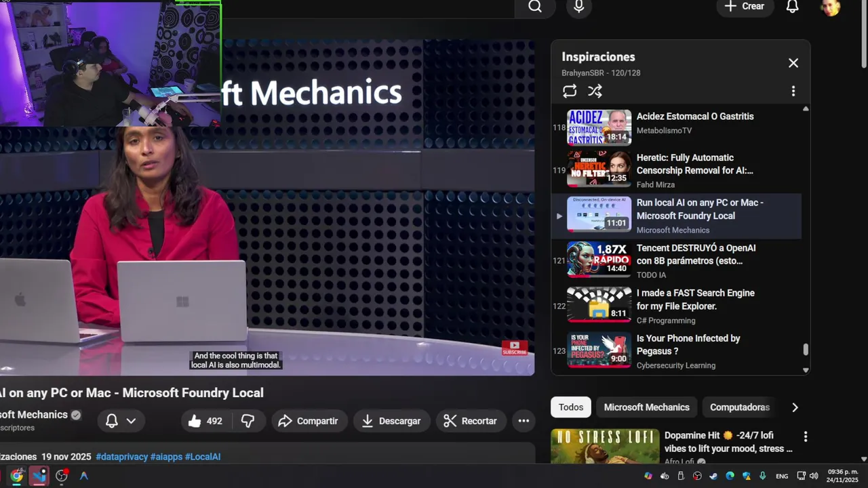Click the USB safely remove tray icon
This screenshot has height=488, width=868.
click(681, 476)
